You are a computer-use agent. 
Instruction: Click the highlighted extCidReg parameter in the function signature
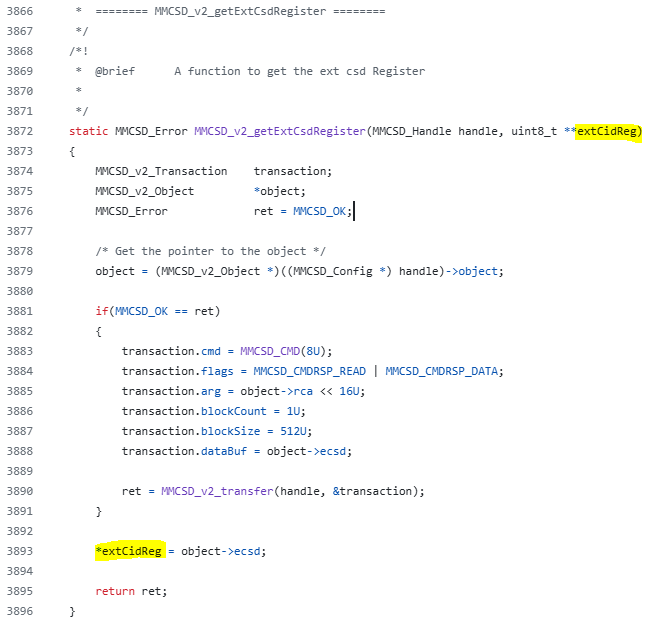(x=607, y=131)
